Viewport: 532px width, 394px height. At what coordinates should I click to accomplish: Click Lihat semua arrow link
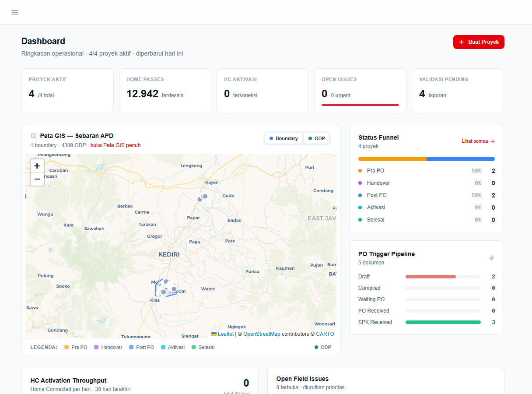(x=478, y=141)
